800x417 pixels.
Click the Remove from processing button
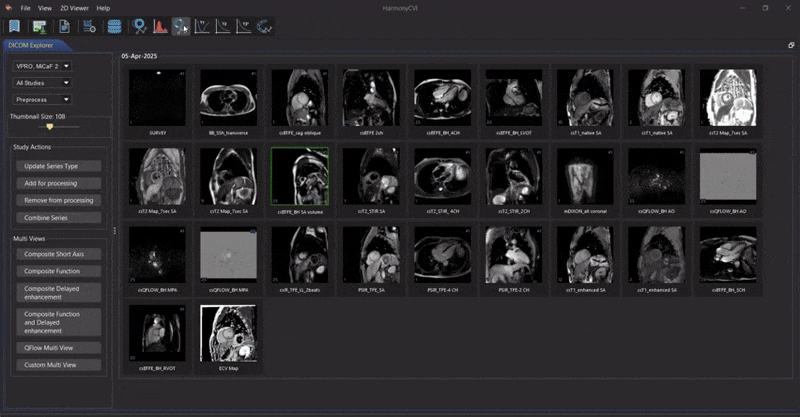(x=59, y=201)
